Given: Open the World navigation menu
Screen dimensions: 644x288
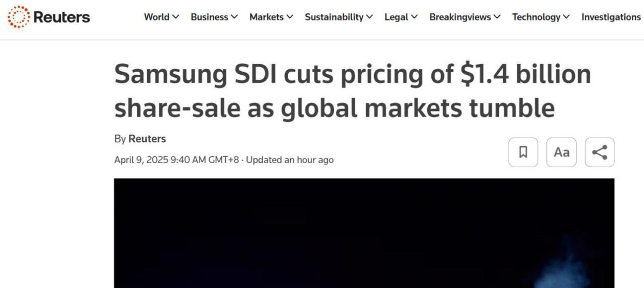Looking at the screenshot, I should pyautogui.click(x=156, y=17).
